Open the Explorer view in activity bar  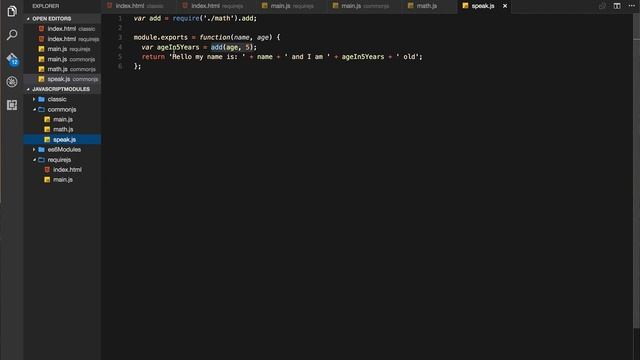pyautogui.click(x=12, y=11)
